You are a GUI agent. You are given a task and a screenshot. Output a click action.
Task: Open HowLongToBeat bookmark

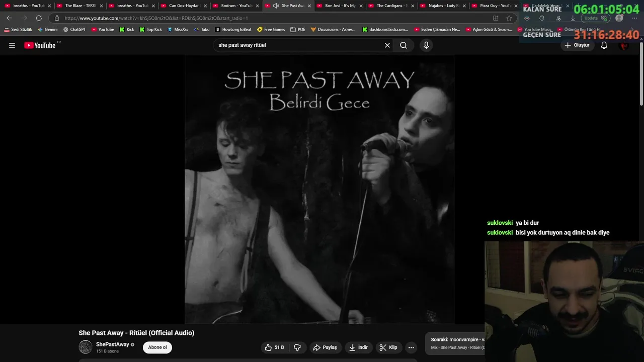pos(233,30)
